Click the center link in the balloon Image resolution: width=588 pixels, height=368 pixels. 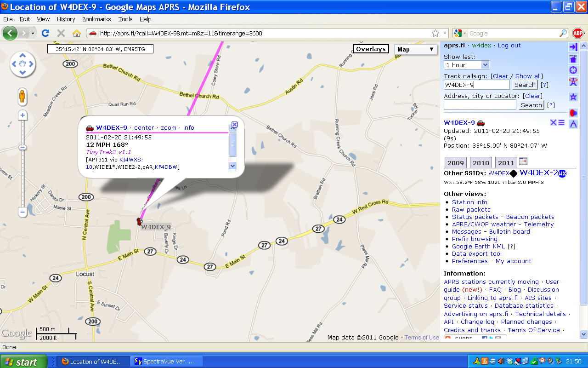[x=144, y=128]
